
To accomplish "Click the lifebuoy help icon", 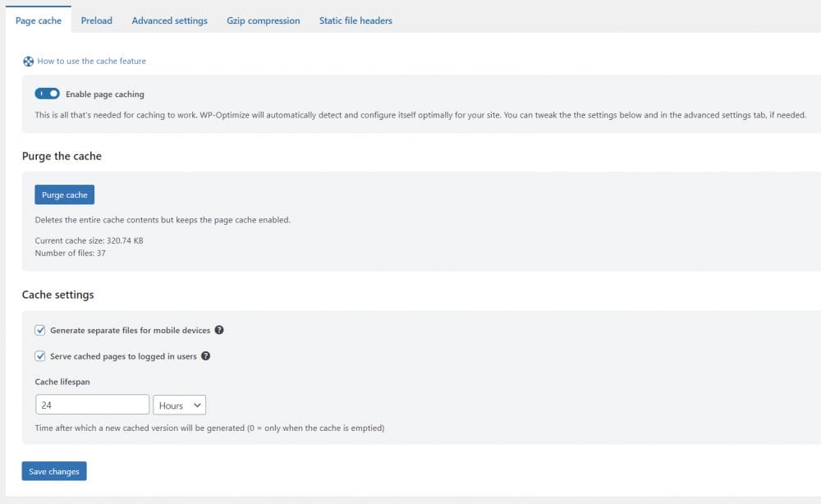I will coord(29,61).
